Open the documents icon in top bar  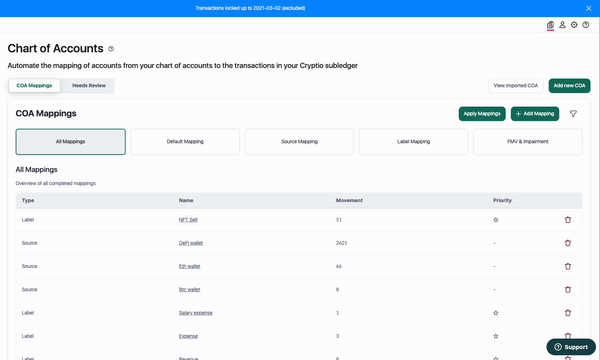[x=550, y=25]
